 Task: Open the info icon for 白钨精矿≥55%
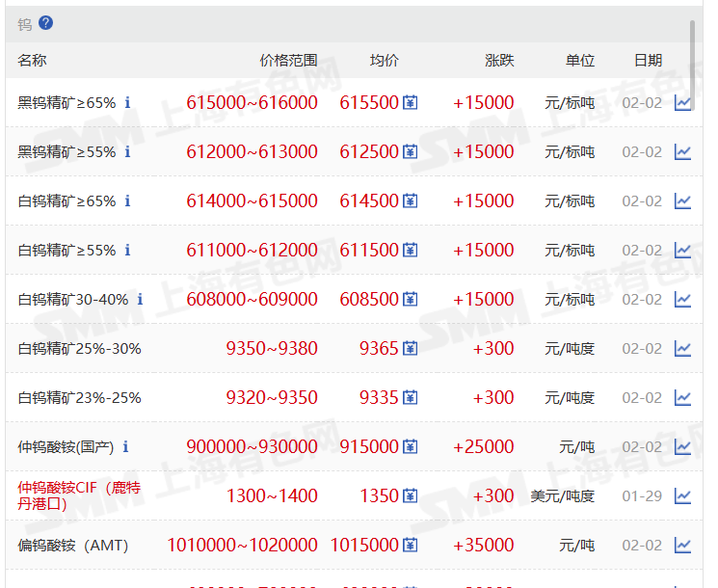[x=127, y=250]
